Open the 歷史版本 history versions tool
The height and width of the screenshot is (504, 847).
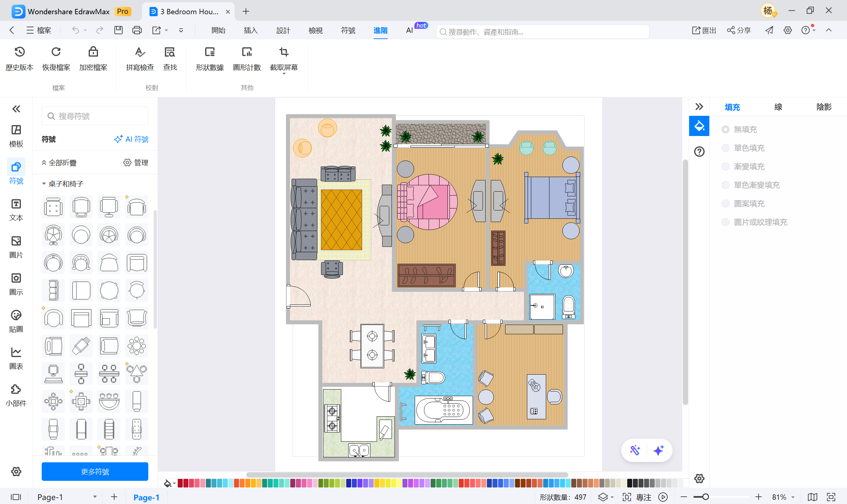click(19, 59)
